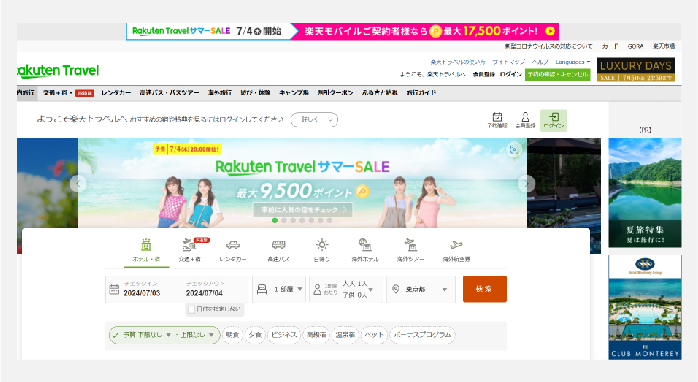Open the 海外旅行 nav menu

point(219,93)
